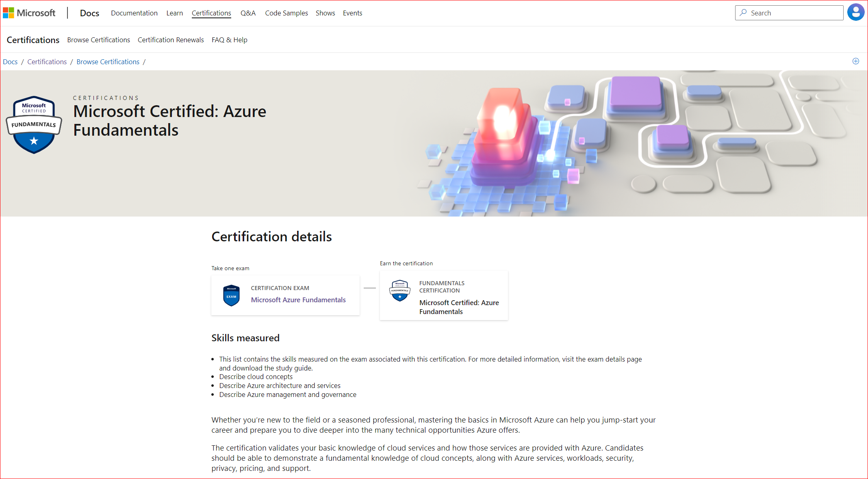
Task: Go to Code Samples page
Action: click(286, 13)
